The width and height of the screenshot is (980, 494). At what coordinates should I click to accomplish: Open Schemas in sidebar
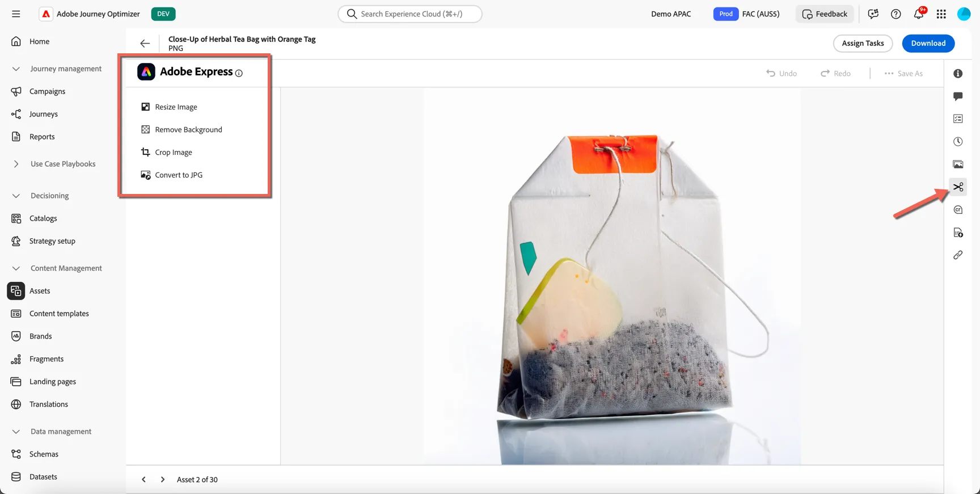coord(44,454)
